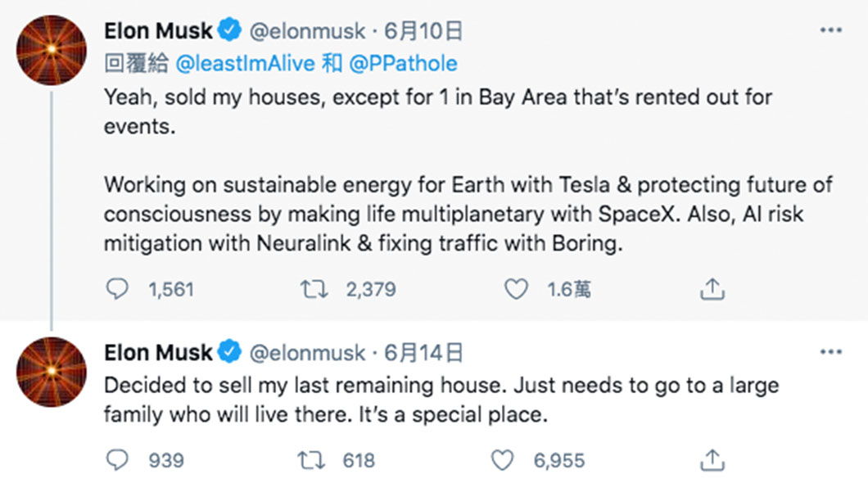Open the 6月14日 tweet timestamp

tap(423, 352)
